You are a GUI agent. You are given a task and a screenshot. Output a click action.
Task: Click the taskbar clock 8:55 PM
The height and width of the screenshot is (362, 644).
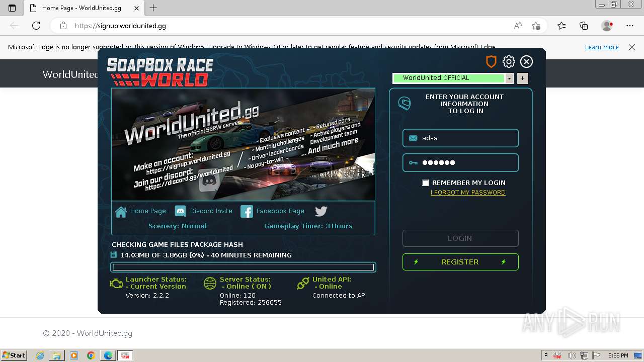pyautogui.click(x=618, y=355)
